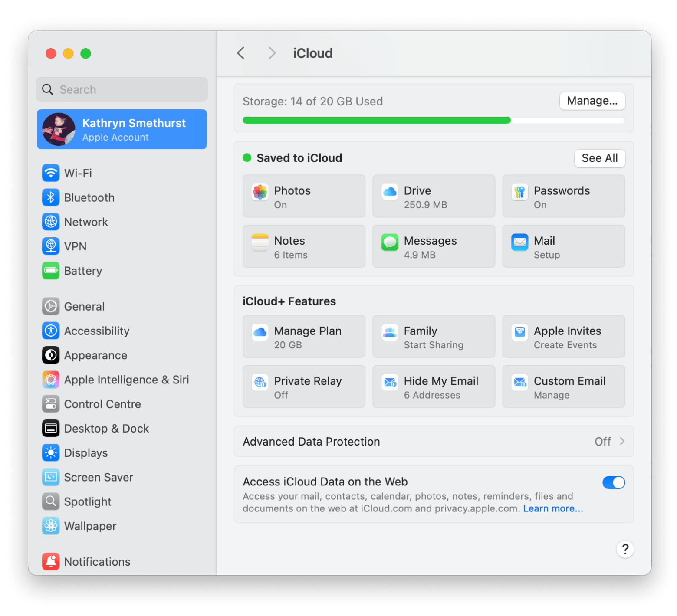Disable Access iCloud Data on the Web
The height and width of the screenshot is (616, 677).
(x=613, y=482)
